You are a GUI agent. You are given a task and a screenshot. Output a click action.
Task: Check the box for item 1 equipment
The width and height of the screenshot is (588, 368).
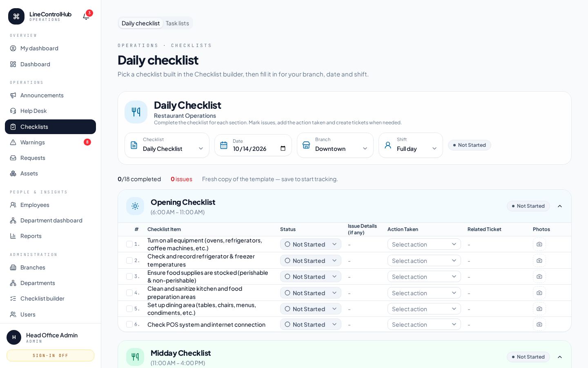pyautogui.click(x=129, y=244)
